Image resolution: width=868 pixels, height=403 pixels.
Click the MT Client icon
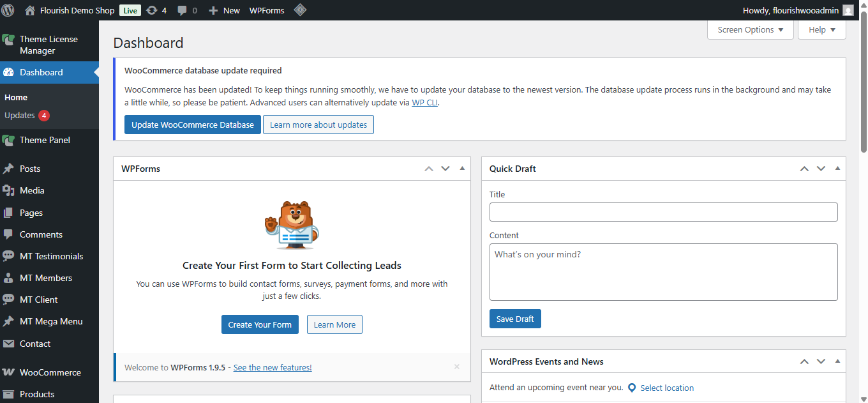(x=8, y=300)
